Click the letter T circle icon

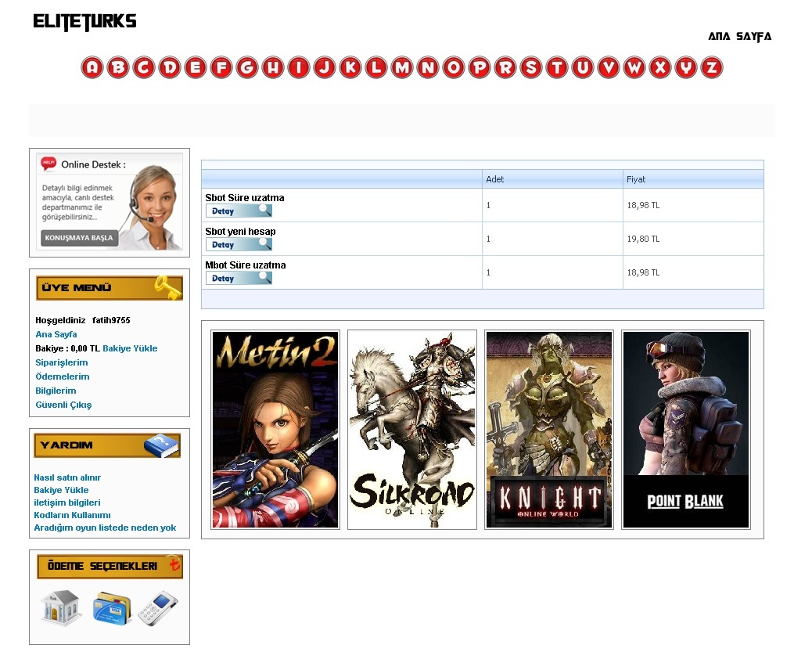coord(557,67)
